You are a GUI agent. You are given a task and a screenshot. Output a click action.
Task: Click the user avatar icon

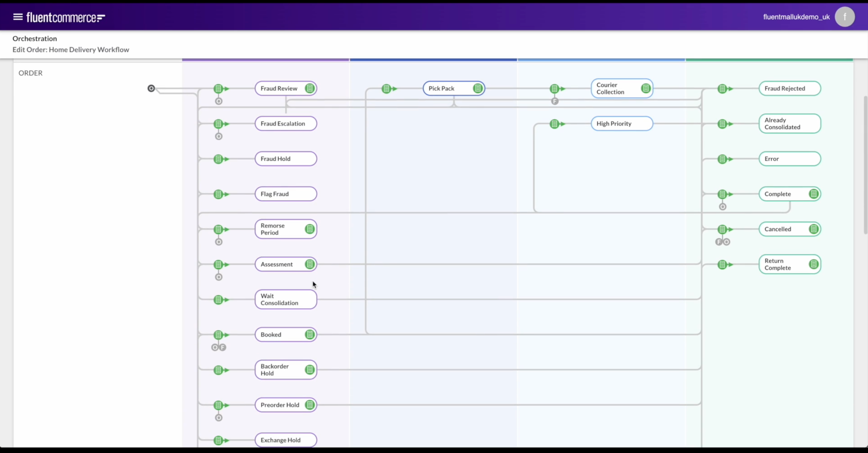(844, 17)
